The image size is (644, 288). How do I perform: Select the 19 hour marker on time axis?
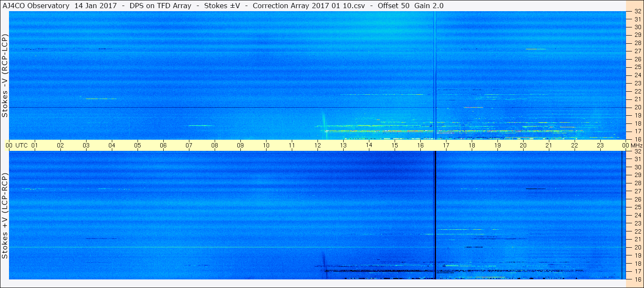[497, 145]
